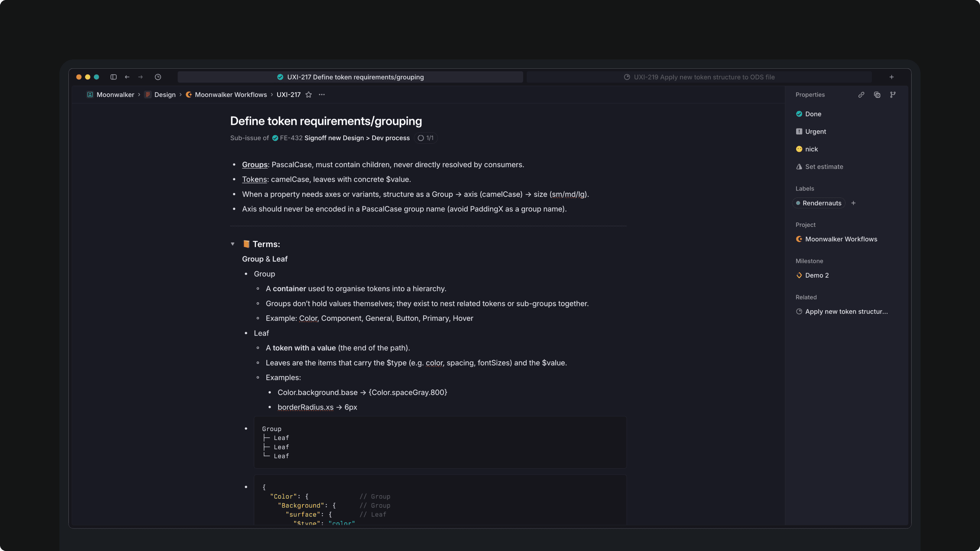Switch to the UXI-219 tab
The width and height of the screenshot is (980, 551).
pyautogui.click(x=699, y=77)
